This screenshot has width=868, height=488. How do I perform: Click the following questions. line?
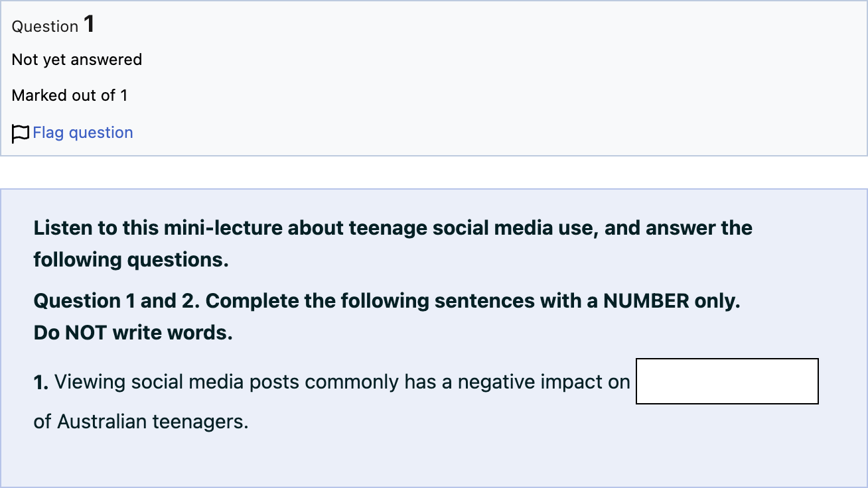(x=131, y=260)
